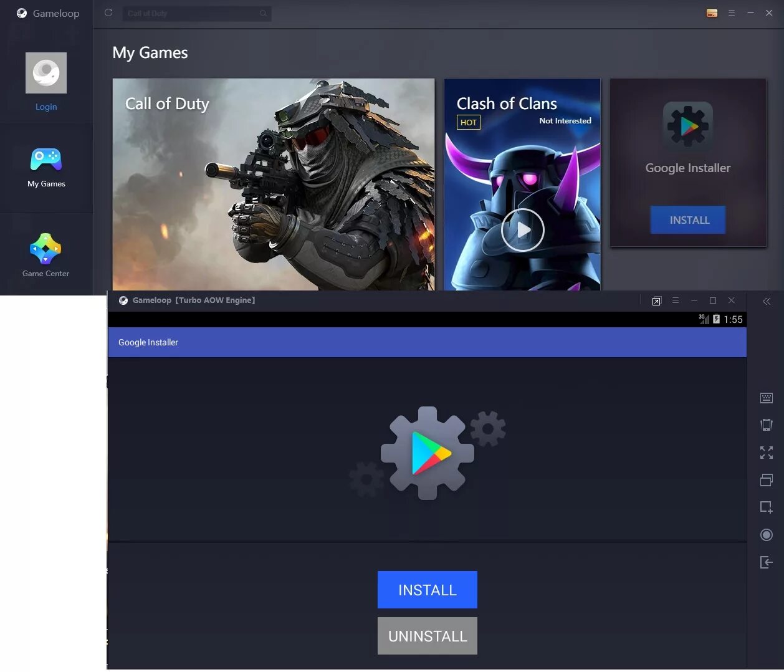Viewport: 784px width, 672px height.
Task: Open Game Center in the sidebar
Action: pos(46,256)
